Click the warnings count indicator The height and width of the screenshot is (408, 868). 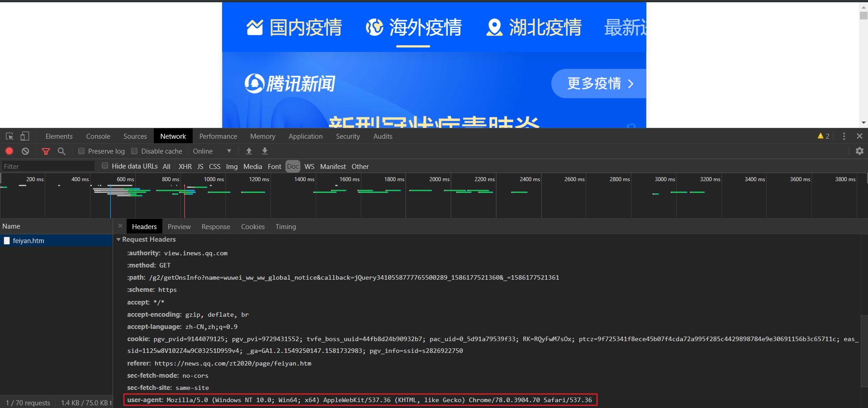coord(824,136)
